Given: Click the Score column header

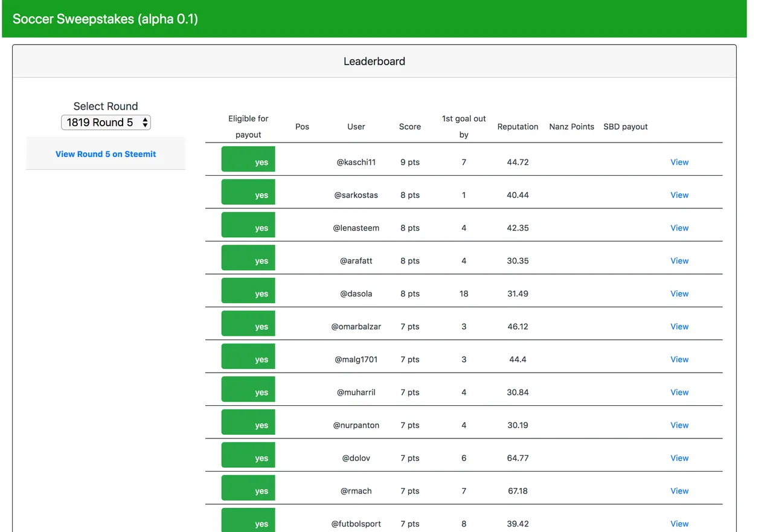Looking at the screenshot, I should click(410, 127).
